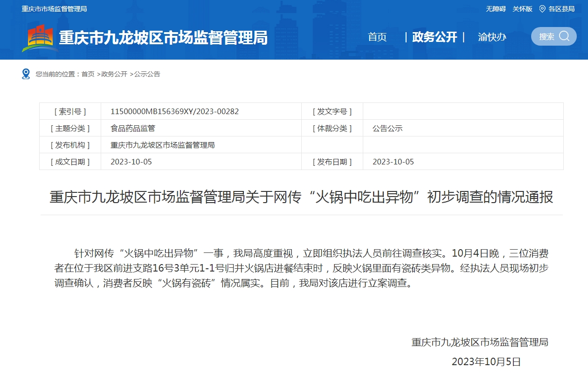
Task: Click 食品药品监管 subject category value
Action: tap(133, 128)
